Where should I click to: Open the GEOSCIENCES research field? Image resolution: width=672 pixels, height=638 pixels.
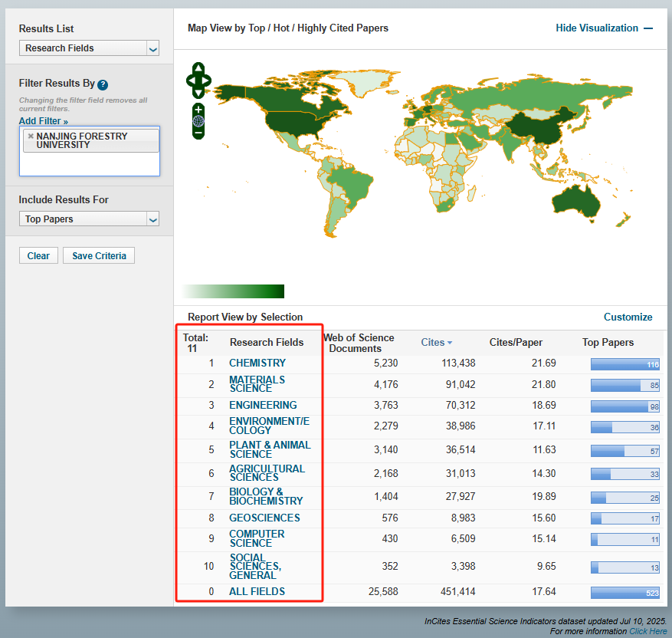pyautogui.click(x=264, y=518)
